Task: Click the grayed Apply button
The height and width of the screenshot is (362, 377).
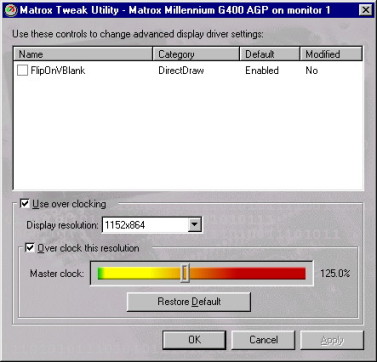Action: coord(332,340)
